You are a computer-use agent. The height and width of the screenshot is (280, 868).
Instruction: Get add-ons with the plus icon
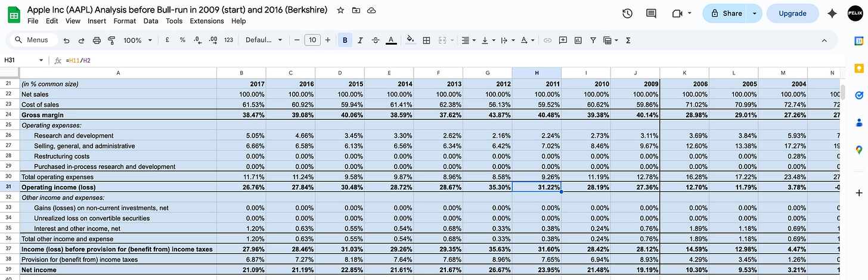[x=859, y=193]
